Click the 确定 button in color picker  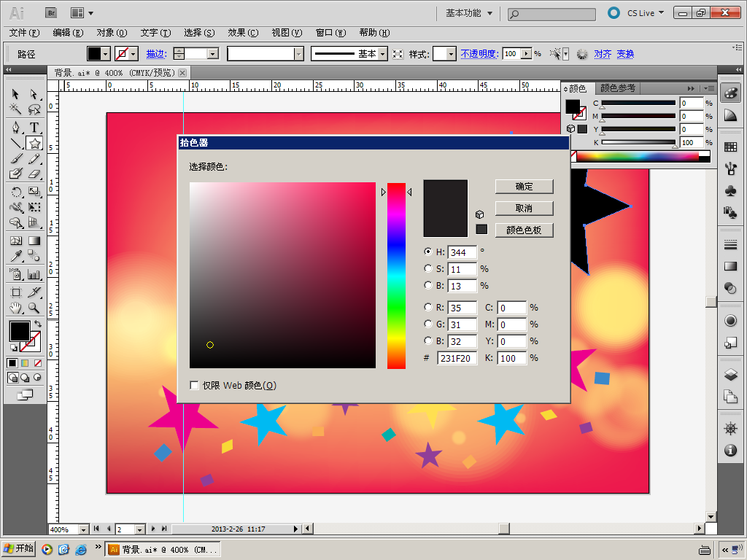pyautogui.click(x=524, y=187)
